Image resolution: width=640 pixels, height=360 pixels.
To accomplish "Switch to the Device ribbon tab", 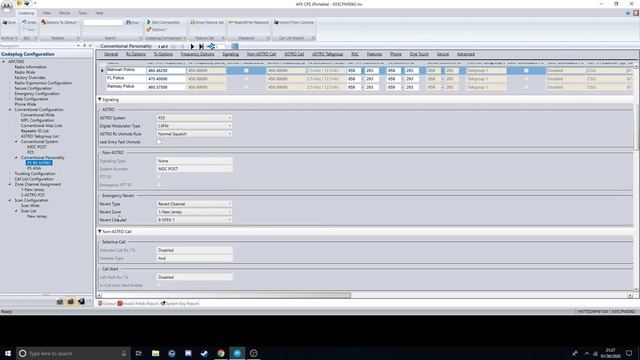I will 64,13.
